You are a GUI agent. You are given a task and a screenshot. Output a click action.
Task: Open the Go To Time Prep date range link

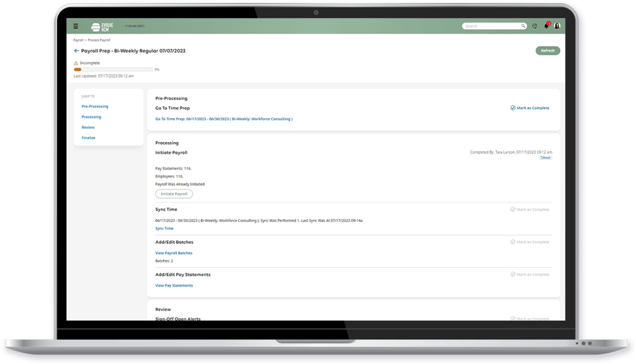click(x=224, y=119)
